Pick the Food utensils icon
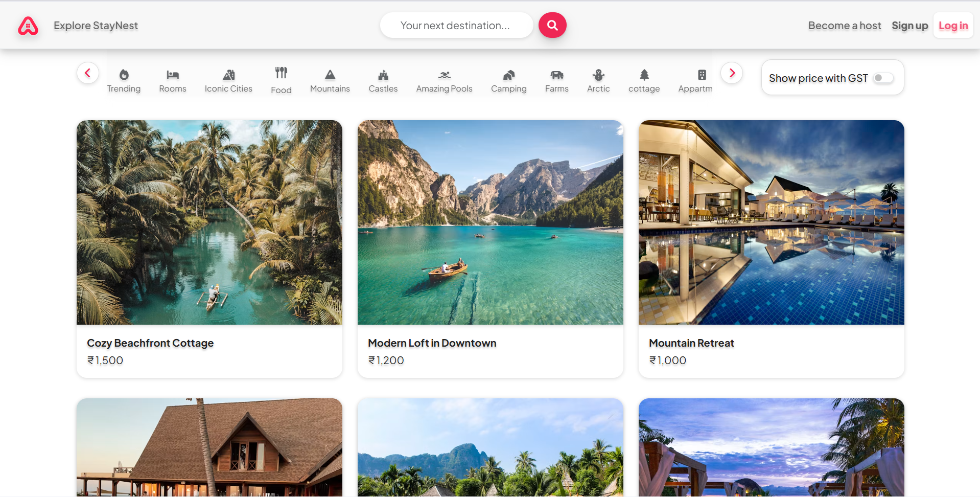Image resolution: width=980 pixels, height=497 pixels. (x=281, y=73)
